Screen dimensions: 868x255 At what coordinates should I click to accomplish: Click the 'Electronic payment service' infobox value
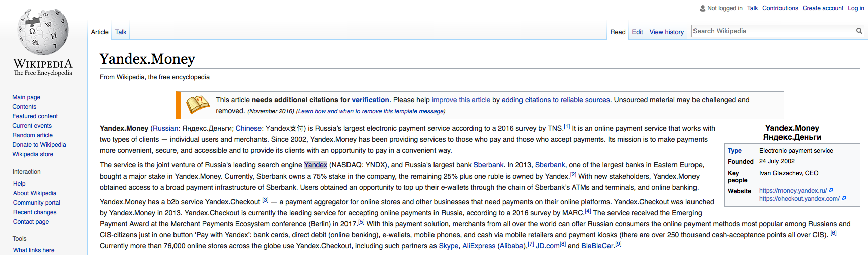(796, 151)
